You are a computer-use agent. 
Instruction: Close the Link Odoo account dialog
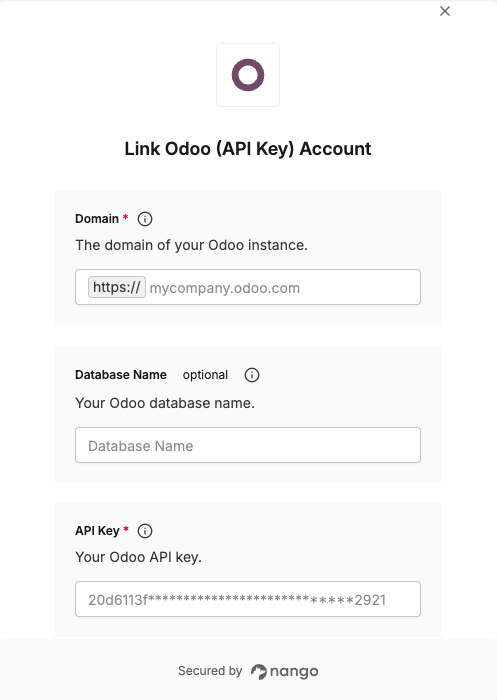445,11
